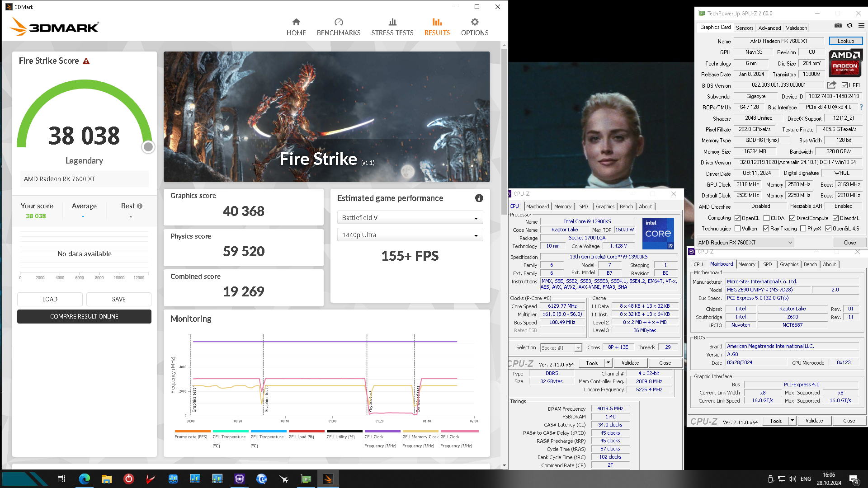
Task: Toggle the UEFI checkbox in GPU-Z
Action: tap(844, 85)
